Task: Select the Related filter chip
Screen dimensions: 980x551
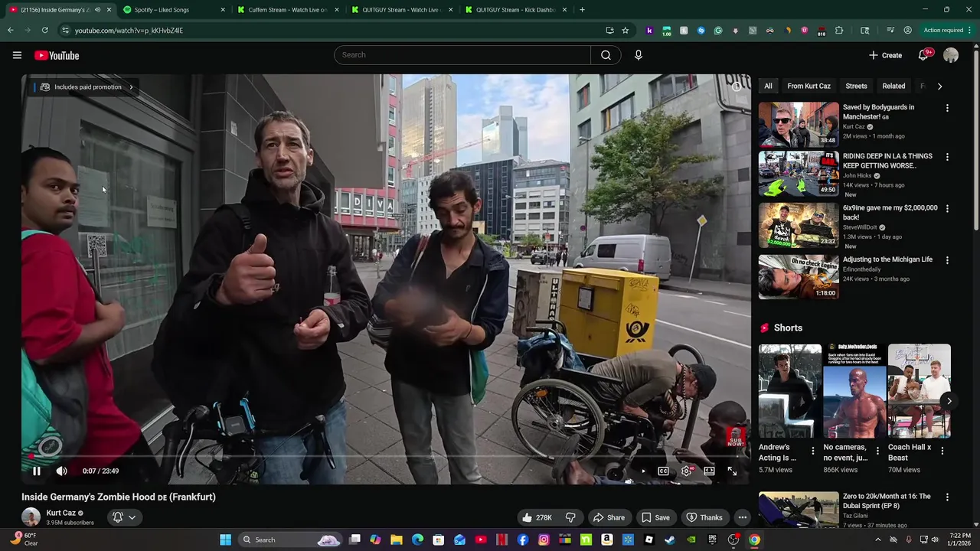Action: 893,86
